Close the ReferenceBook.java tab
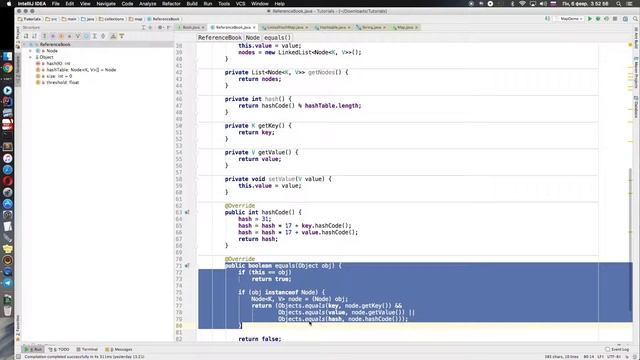Image resolution: width=640 pixels, height=360 pixels. pos(254,27)
